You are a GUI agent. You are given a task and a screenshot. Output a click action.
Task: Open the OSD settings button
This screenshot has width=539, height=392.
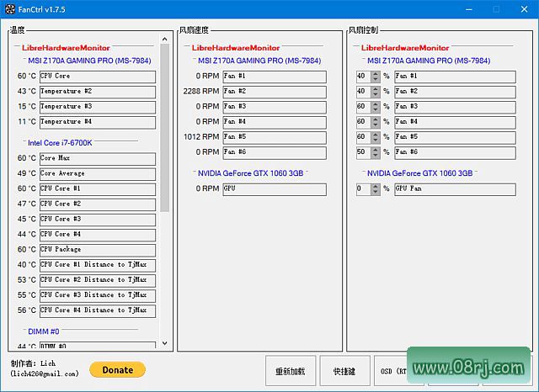coord(392,370)
